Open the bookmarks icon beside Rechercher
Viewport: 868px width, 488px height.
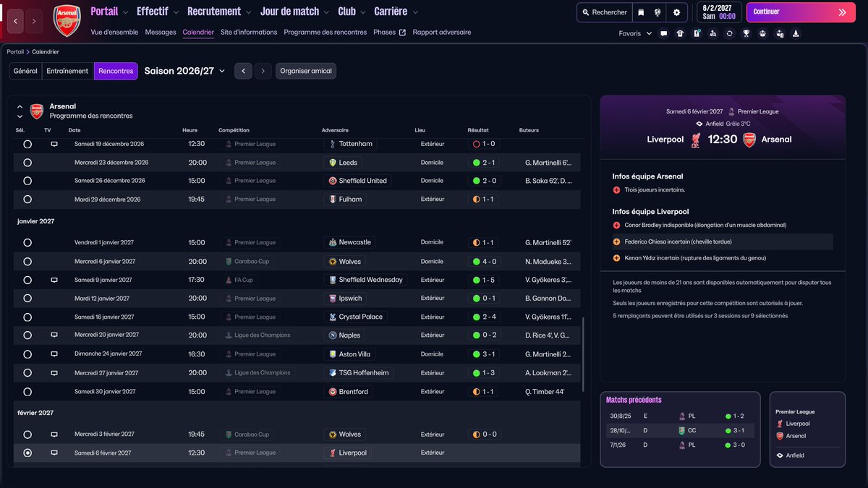[x=641, y=12]
